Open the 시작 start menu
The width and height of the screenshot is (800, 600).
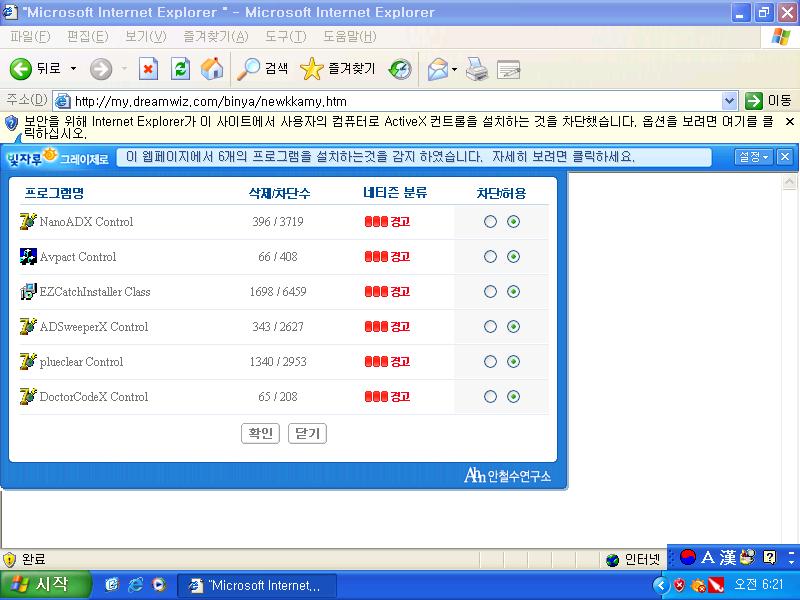pos(46,585)
